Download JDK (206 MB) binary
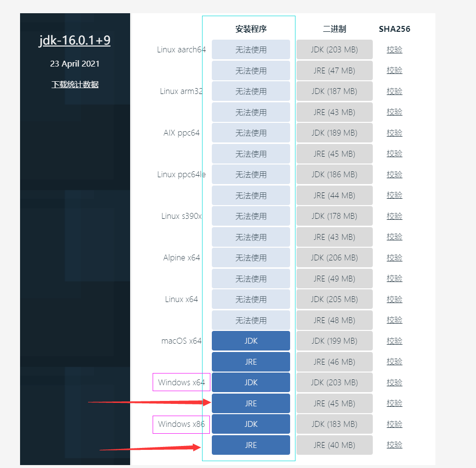The width and height of the screenshot is (476, 468). [x=335, y=257]
